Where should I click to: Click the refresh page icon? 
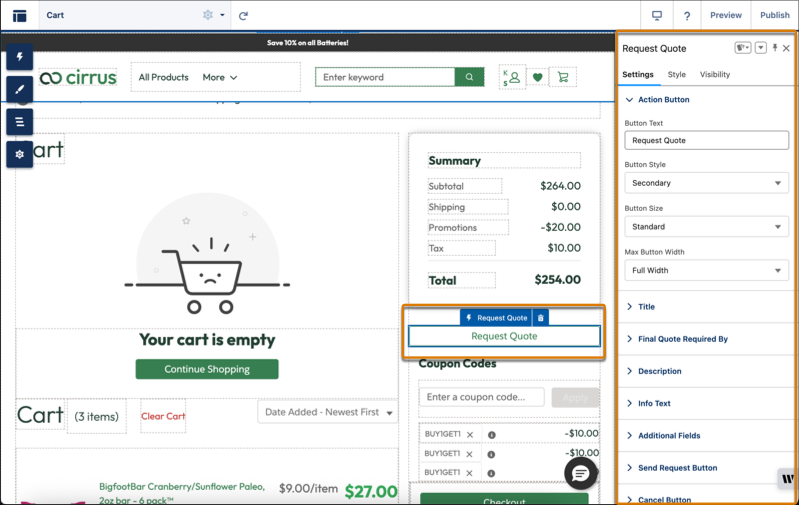243,16
